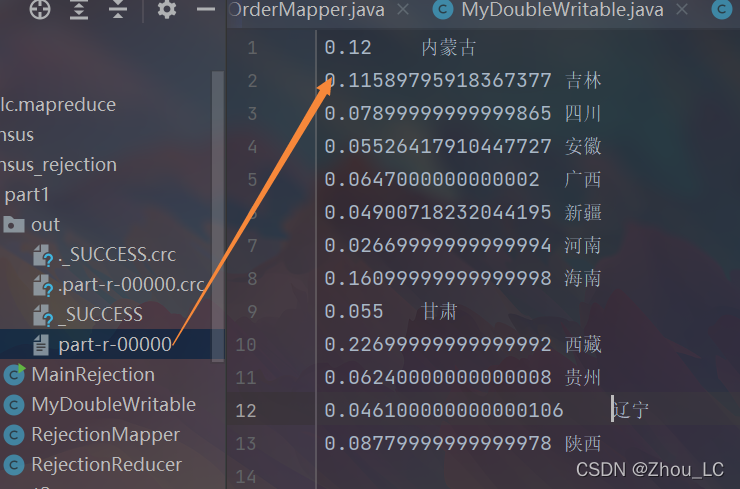This screenshot has height=489, width=740.
Task: Click the Collapse All toolbar icon
Action: (118, 9)
